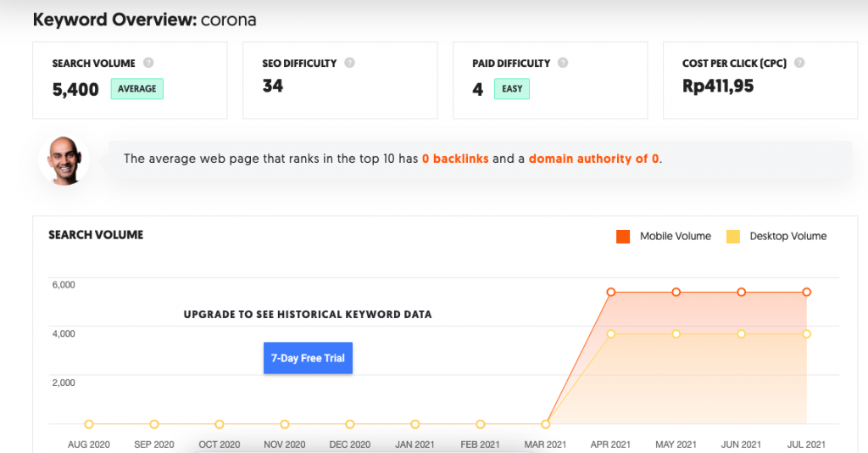The width and height of the screenshot is (868, 453).
Task: Toggle the Mobile Volume orange legend swatch
Action: 623,237
